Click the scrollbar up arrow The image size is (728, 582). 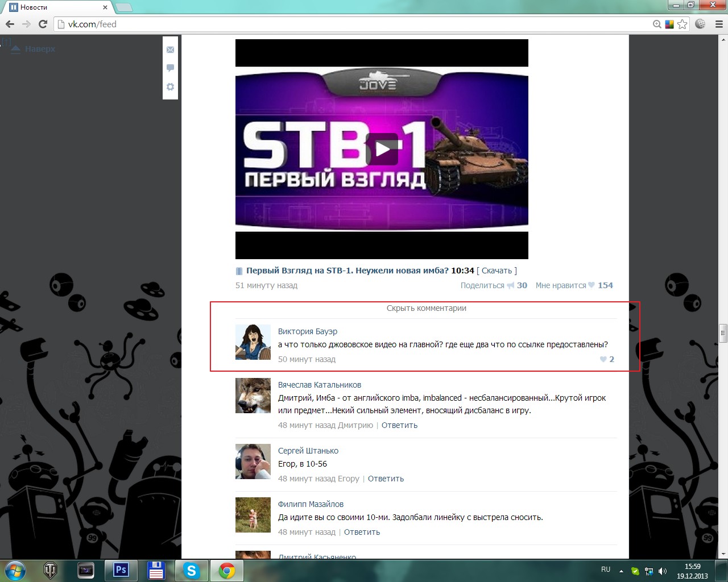pyautogui.click(x=723, y=40)
